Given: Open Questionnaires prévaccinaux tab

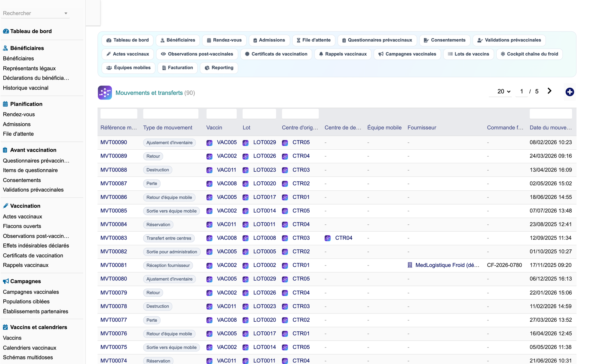Looking at the screenshot, I should 377,40.
